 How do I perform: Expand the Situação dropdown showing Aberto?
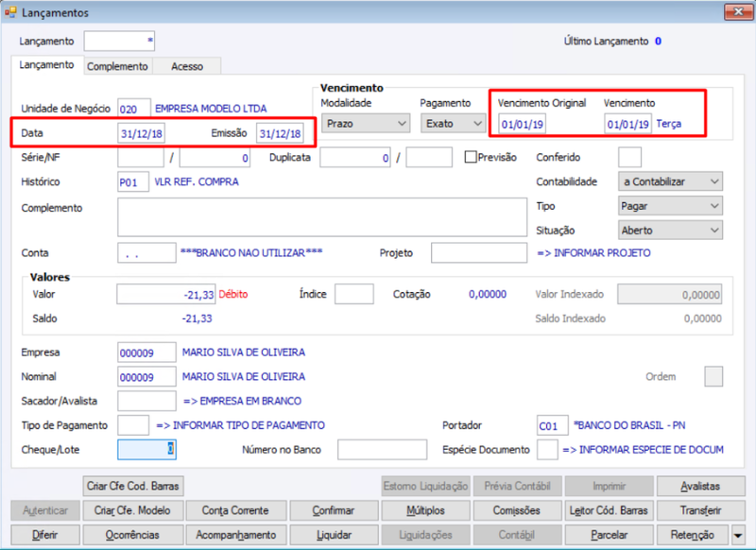pyautogui.click(x=670, y=231)
